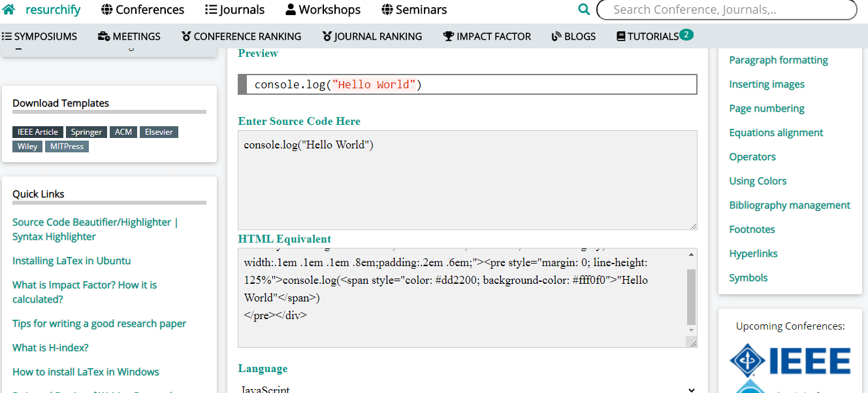Open Page numbering tutorial
Screen dimensions: 868x393
[x=767, y=109]
